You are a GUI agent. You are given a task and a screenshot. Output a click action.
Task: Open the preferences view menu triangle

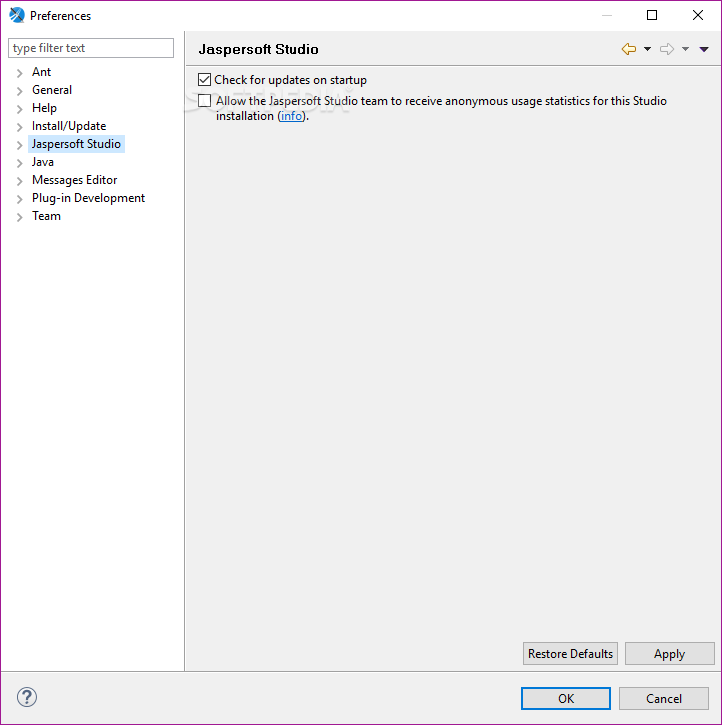(x=704, y=49)
